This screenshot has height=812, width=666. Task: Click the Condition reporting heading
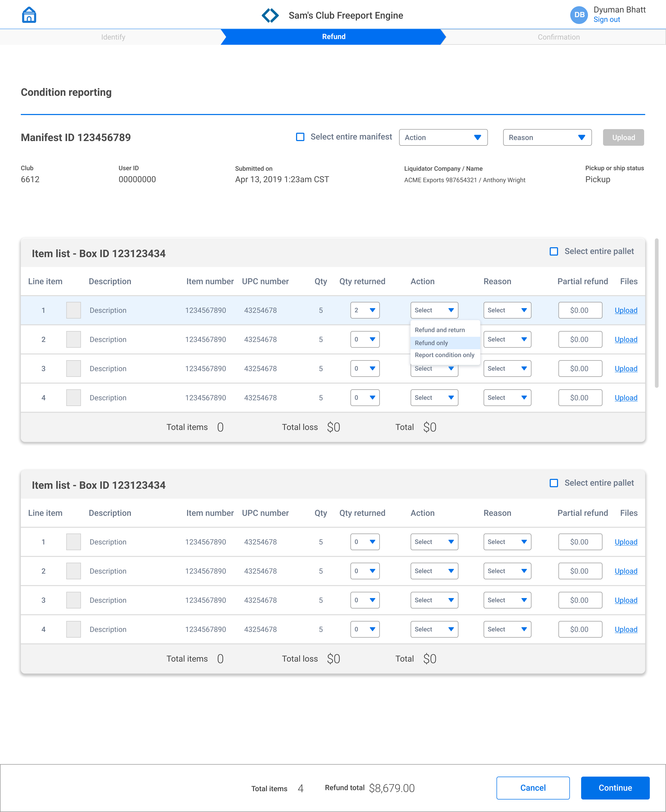coord(66,92)
